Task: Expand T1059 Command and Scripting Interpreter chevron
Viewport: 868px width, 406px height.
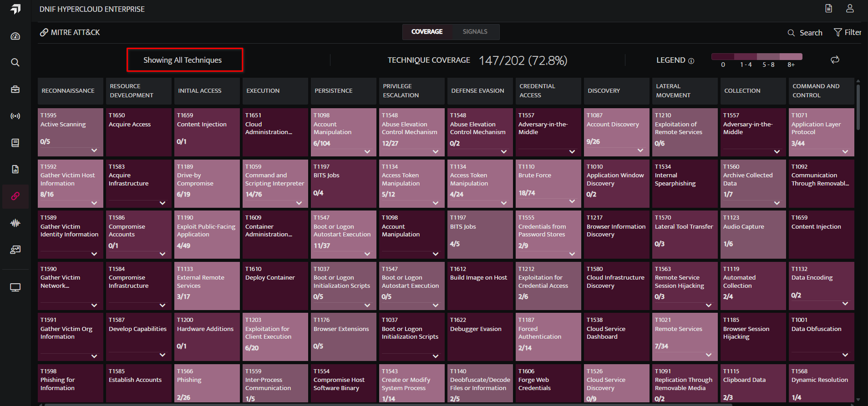Action: pos(299,203)
